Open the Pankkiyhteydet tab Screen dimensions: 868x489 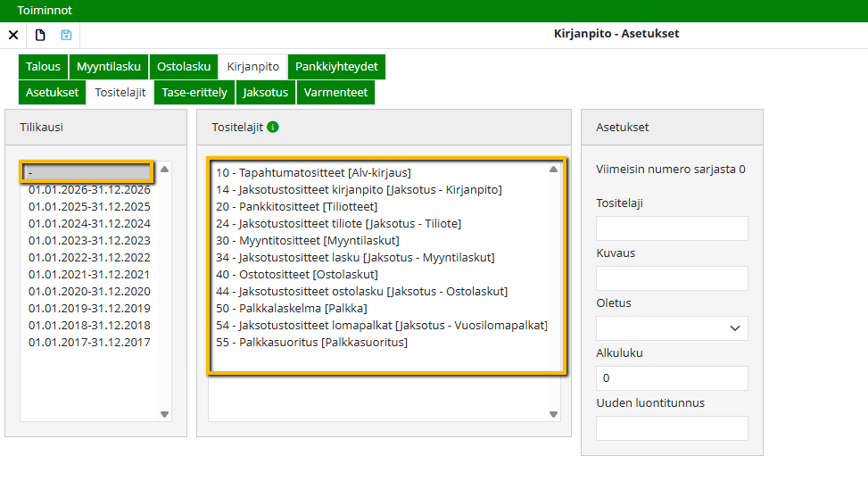click(x=336, y=67)
